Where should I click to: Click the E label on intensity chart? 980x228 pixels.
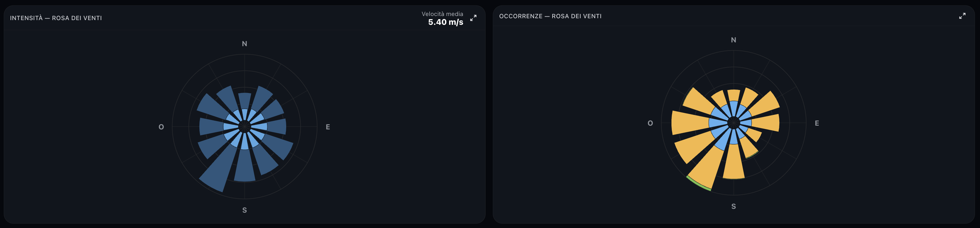pos(328,127)
